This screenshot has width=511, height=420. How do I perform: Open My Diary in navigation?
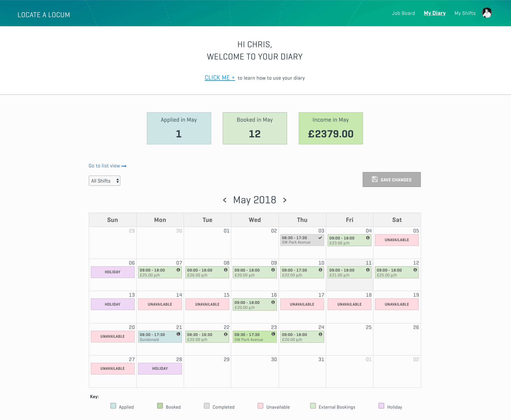pyautogui.click(x=434, y=13)
